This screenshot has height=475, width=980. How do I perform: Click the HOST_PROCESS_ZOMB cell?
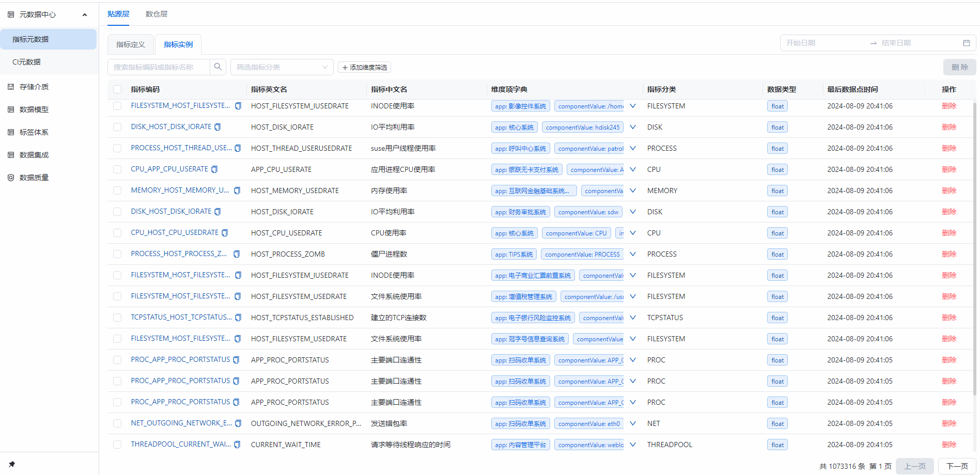click(x=288, y=254)
